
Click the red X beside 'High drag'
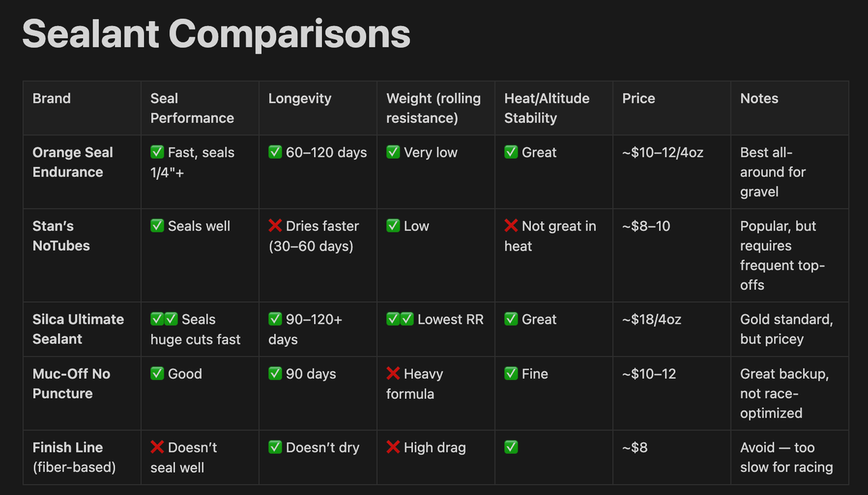[x=393, y=448]
